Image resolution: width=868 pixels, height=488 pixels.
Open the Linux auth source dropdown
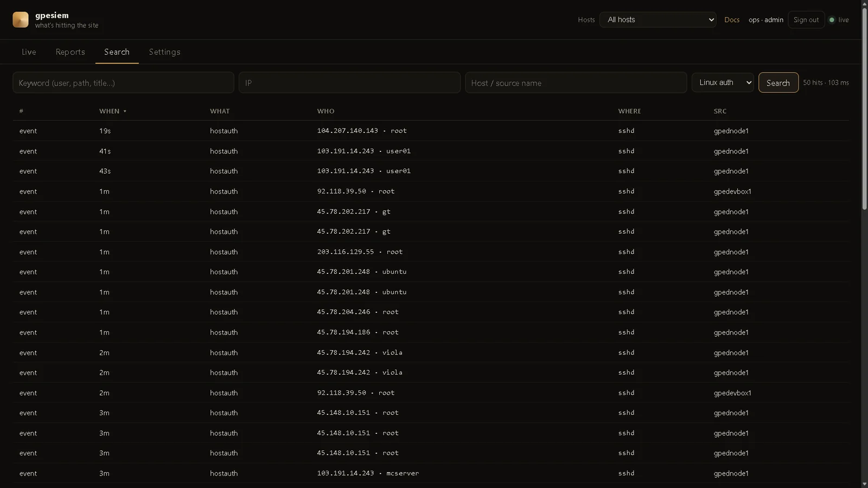coord(723,82)
